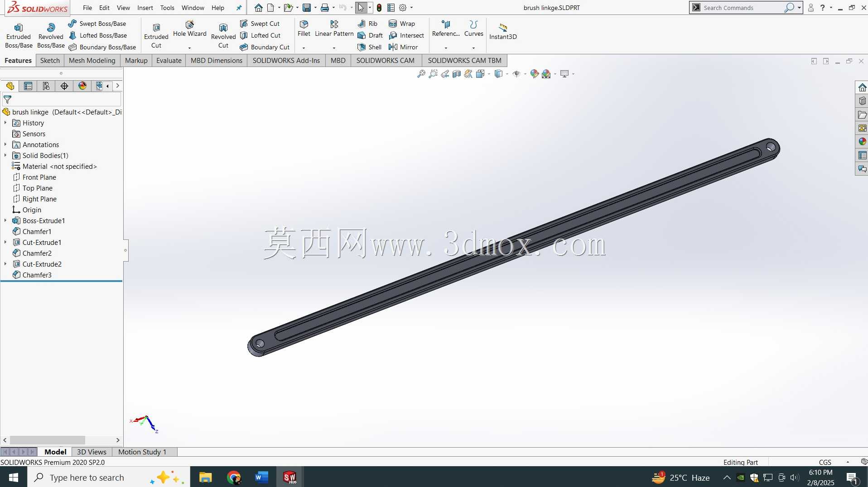Open Appearances in task pane

pos(862,142)
